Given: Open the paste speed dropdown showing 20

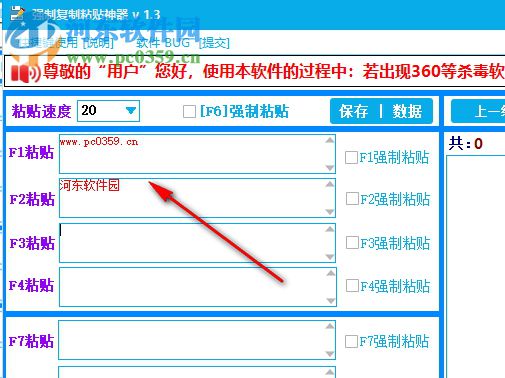Looking at the screenshot, I should 108,111.
